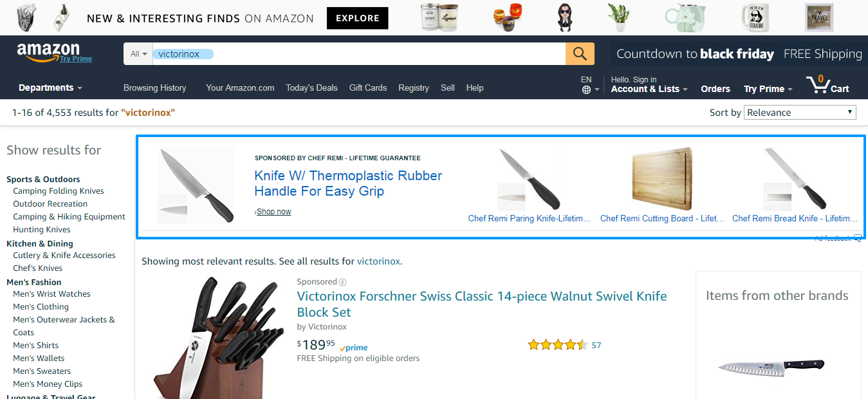Click the Amazon logo

[x=54, y=53]
